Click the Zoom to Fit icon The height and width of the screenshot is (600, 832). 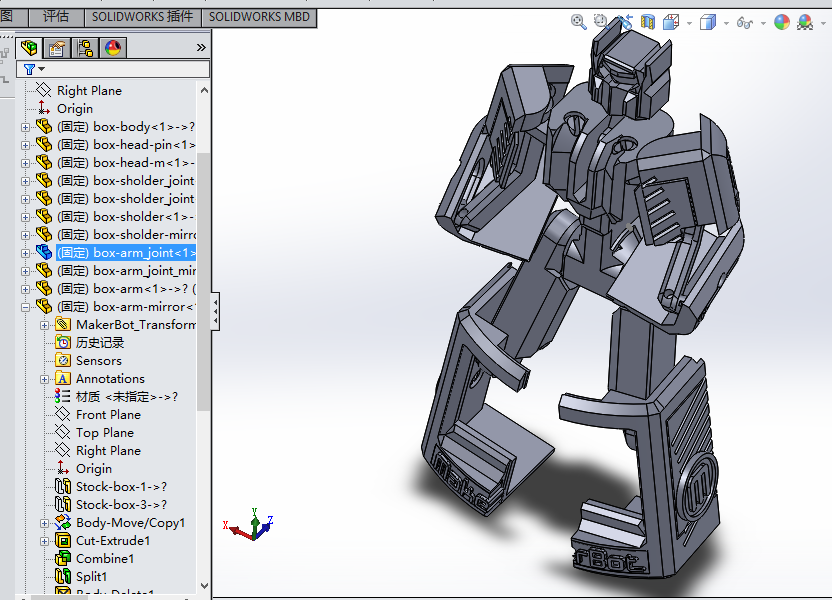click(578, 21)
